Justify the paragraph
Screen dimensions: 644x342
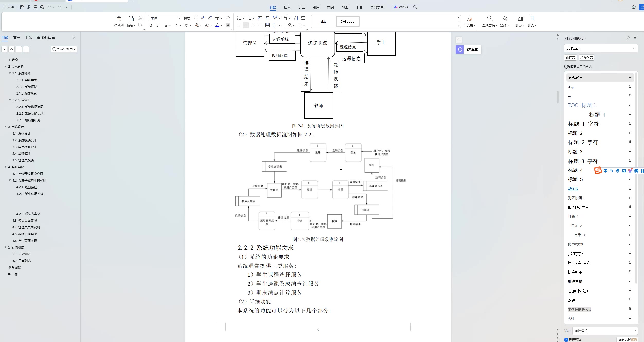tap(260, 25)
